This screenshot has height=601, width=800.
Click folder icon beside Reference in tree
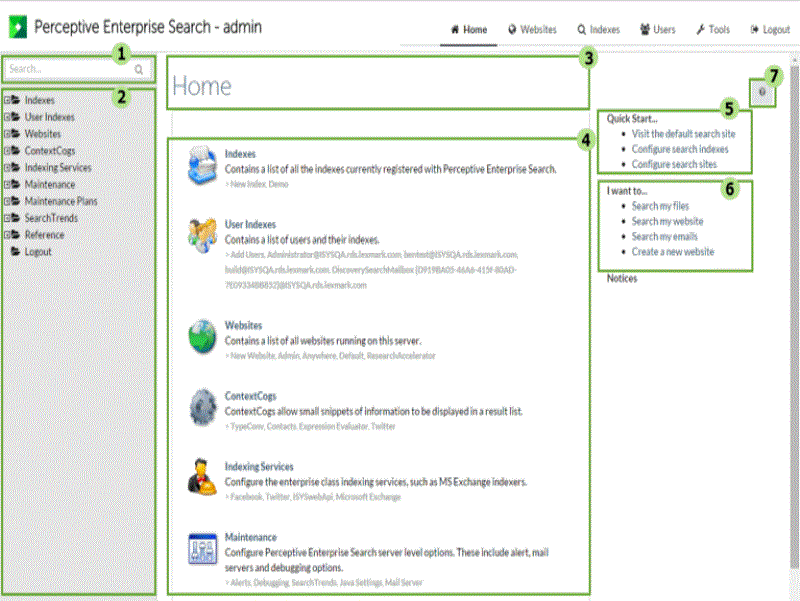16,235
